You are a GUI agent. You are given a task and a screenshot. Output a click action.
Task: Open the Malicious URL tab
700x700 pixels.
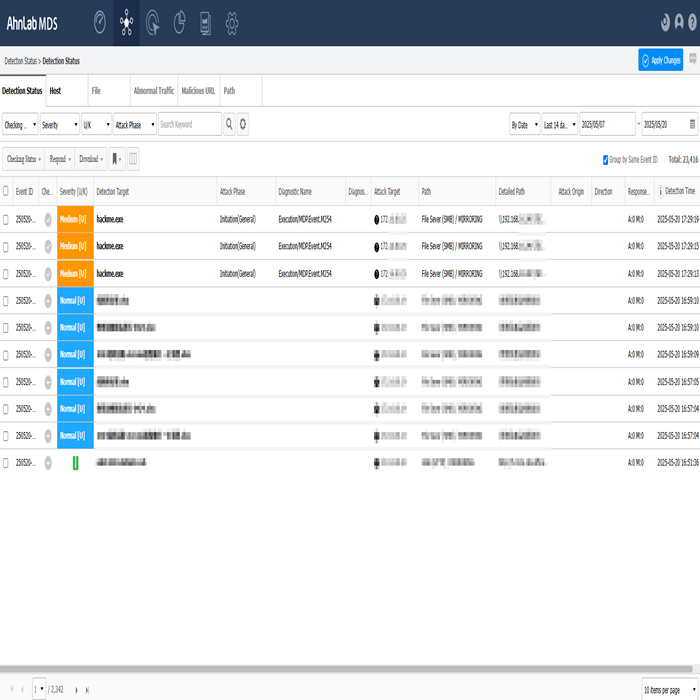coord(198,90)
